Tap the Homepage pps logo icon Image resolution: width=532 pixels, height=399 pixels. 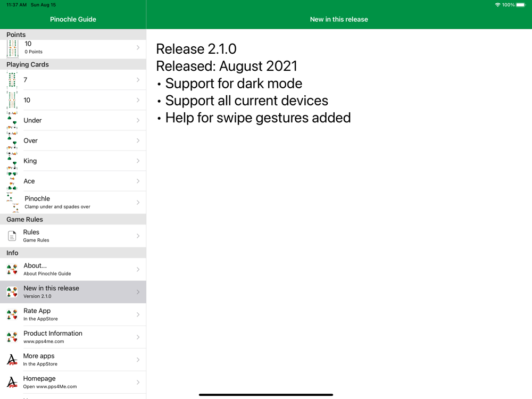tap(12, 382)
